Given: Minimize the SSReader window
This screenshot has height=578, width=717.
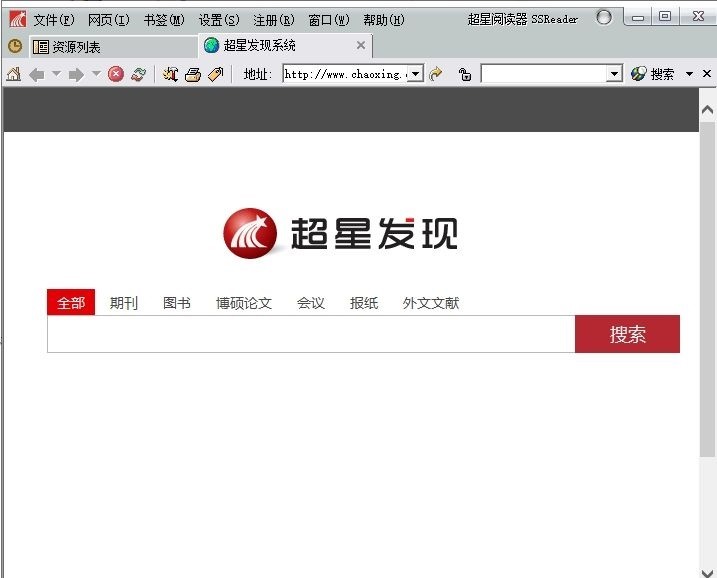Looking at the screenshot, I should tap(637, 17).
